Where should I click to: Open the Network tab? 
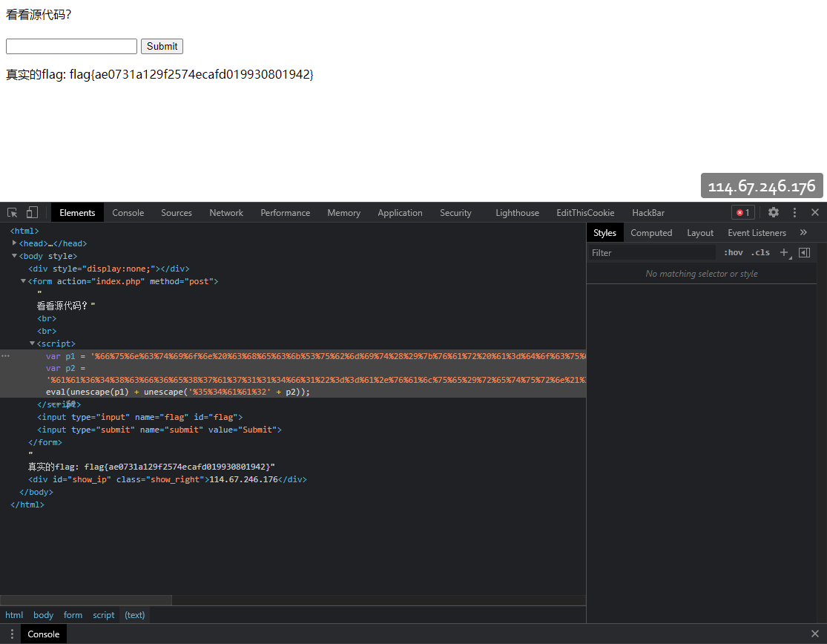click(226, 212)
